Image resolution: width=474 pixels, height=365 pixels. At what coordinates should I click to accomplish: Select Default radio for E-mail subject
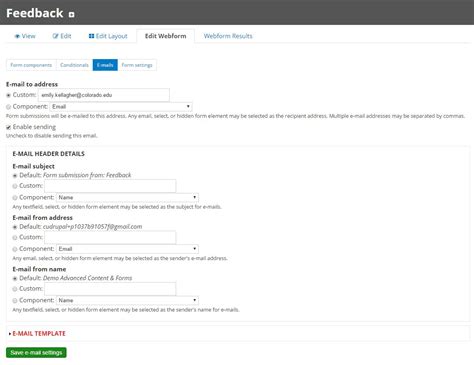(x=15, y=176)
